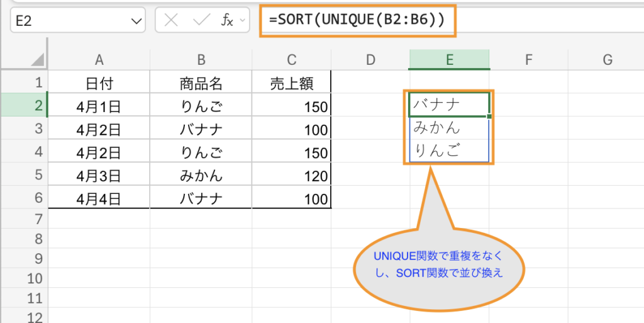This screenshot has width=644, height=323.
Task: Click the cancel X icon in formula bar
Action: click(x=171, y=20)
